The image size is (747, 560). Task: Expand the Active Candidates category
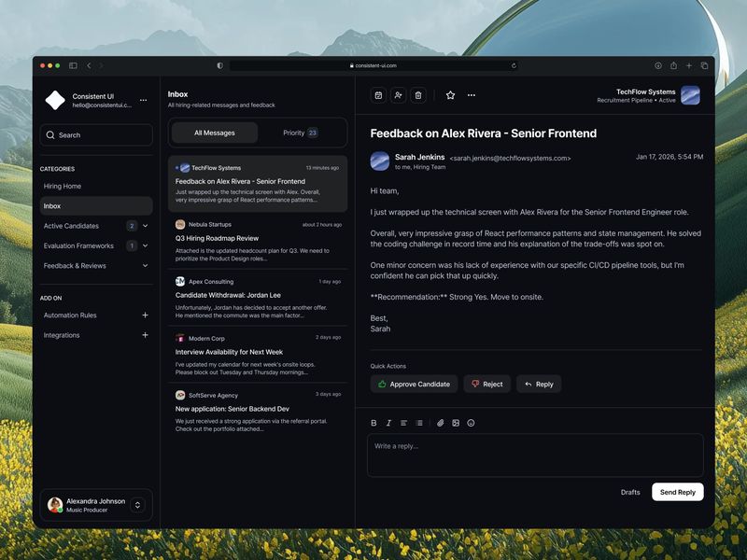pyautogui.click(x=147, y=226)
